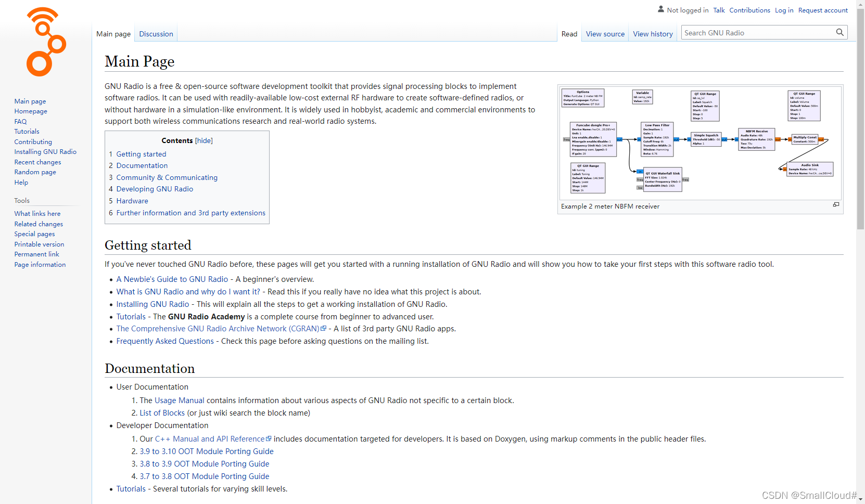
Task: Click Permanent link in Tools
Action: [x=36, y=254]
